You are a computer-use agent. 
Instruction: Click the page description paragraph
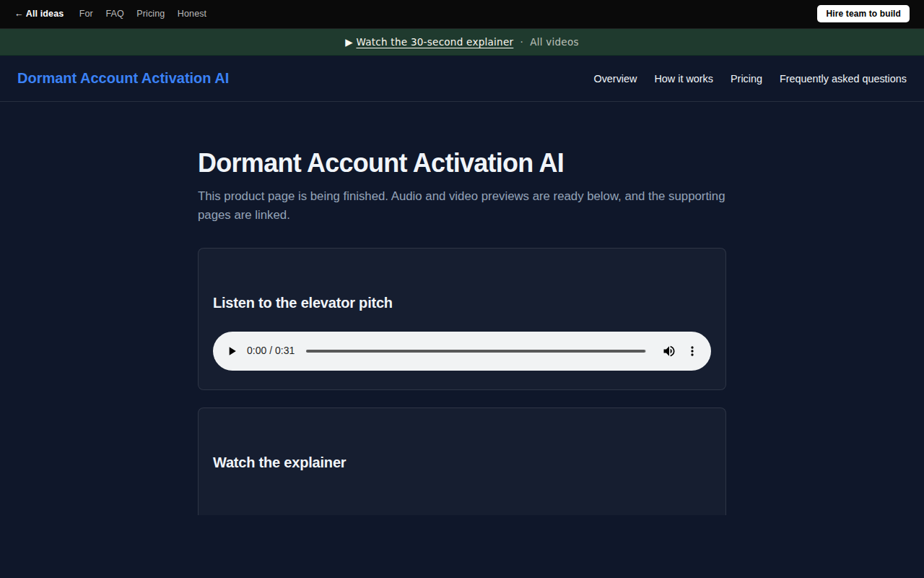coord(461,206)
